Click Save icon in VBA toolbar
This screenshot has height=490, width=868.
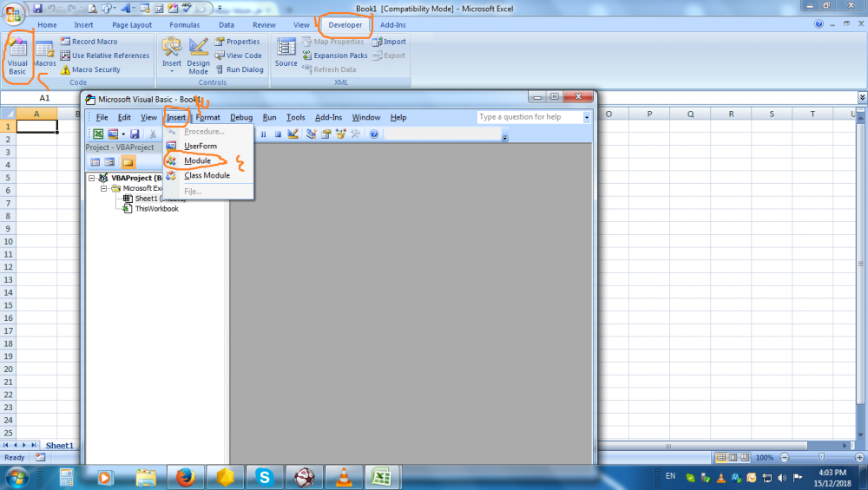pyautogui.click(x=135, y=134)
